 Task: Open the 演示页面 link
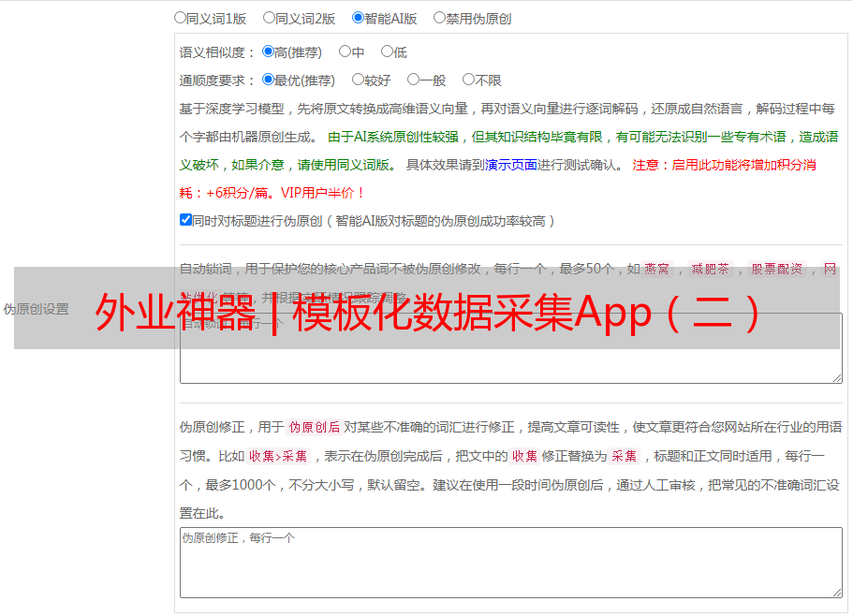coord(511,165)
